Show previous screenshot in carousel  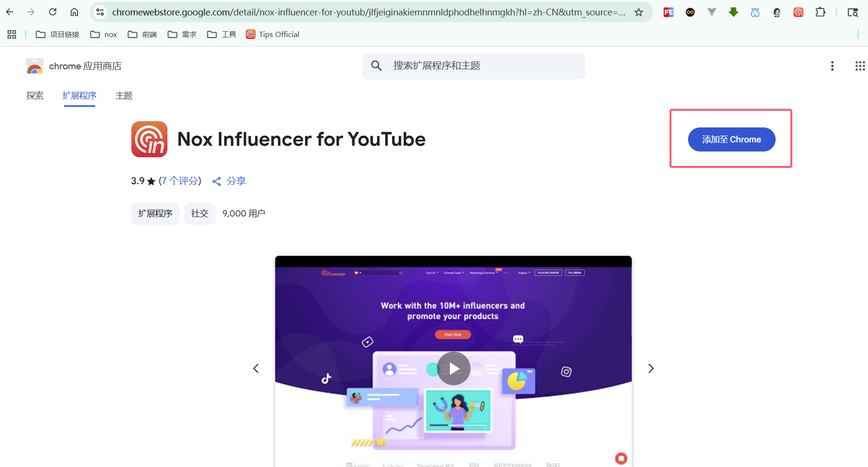256,368
